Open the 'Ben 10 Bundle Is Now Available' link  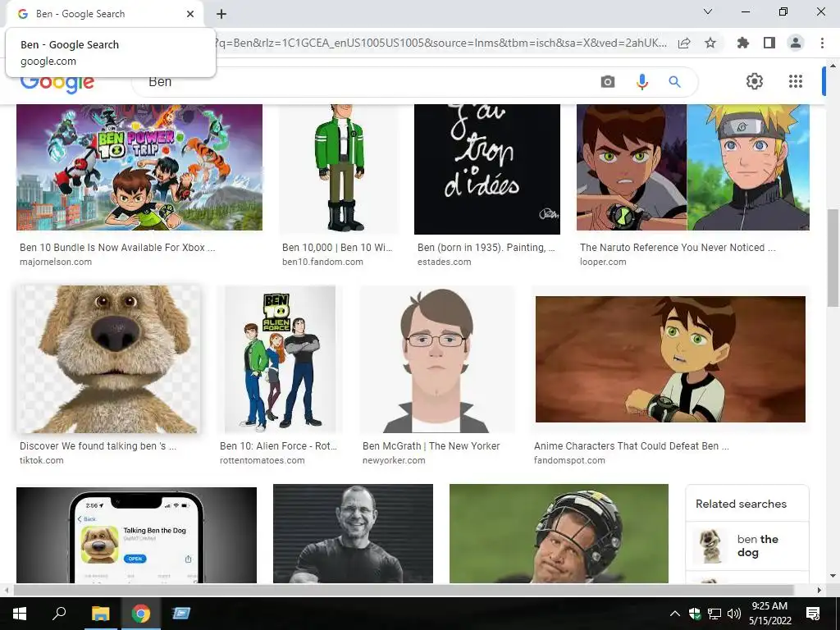coord(117,248)
